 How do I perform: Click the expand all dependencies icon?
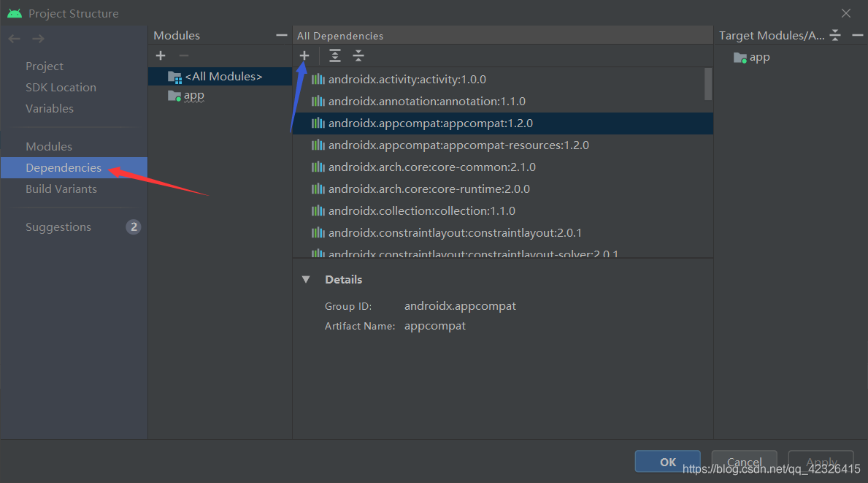coord(335,56)
